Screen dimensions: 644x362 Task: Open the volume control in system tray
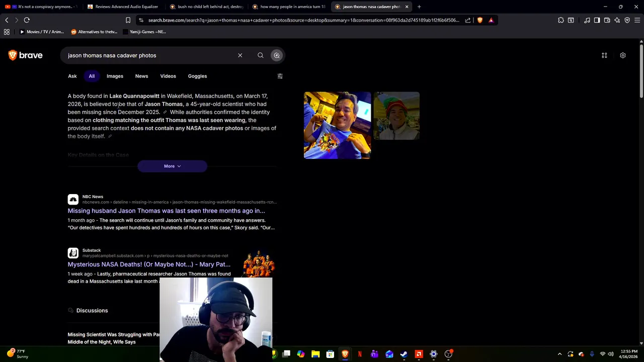point(610,354)
